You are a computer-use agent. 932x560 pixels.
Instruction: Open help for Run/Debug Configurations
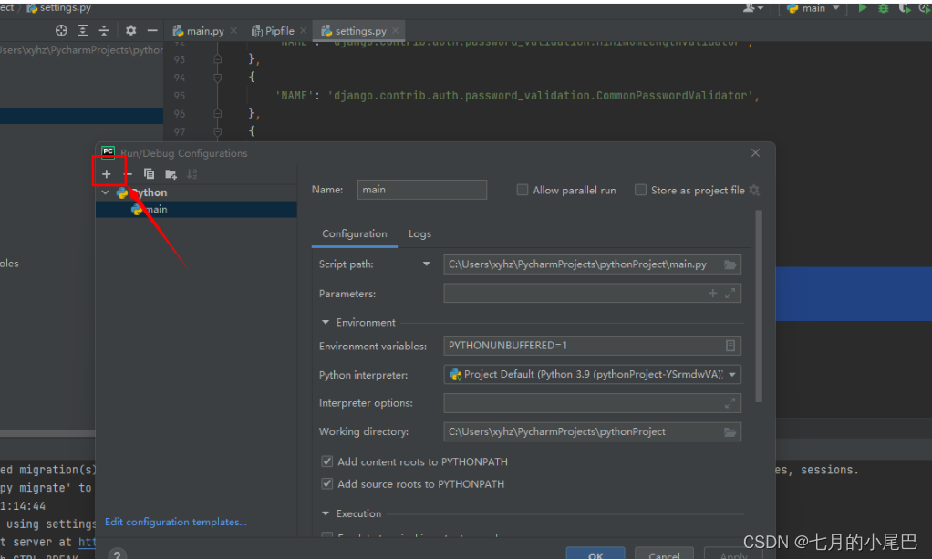117,555
